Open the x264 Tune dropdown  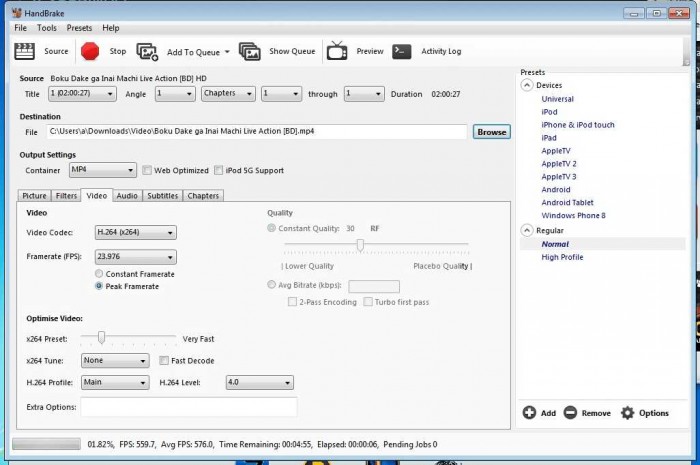pyautogui.click(x=115, y=361)
